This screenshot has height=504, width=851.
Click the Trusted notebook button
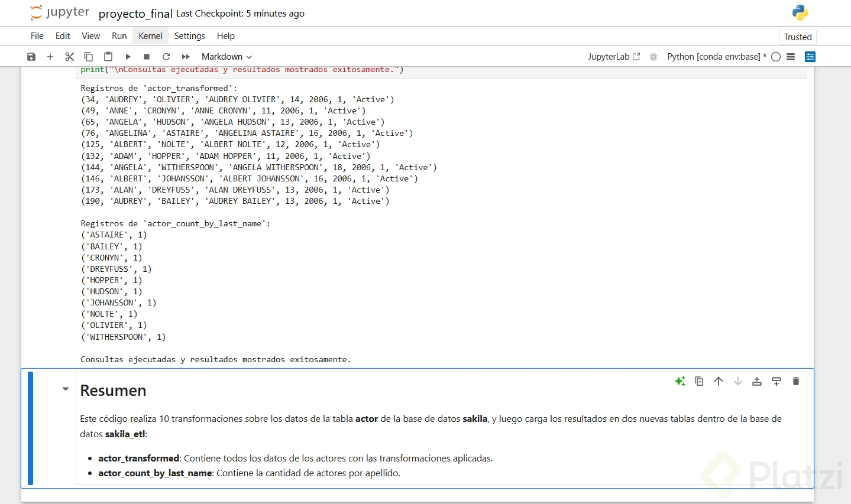(x=798, y=37)
